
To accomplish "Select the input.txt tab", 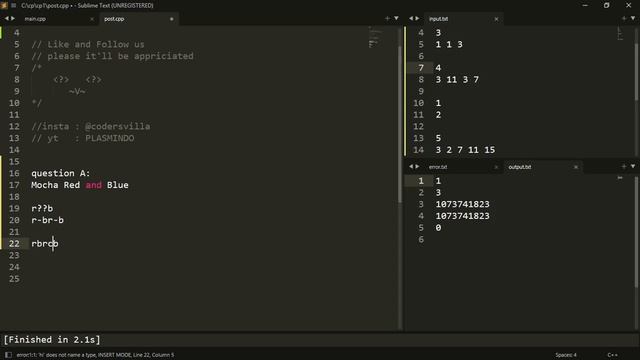I will [438, 19].
